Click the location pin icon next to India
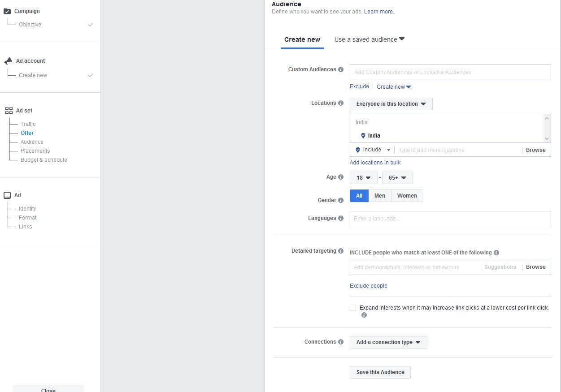561x392 pixels. [363, 136]
